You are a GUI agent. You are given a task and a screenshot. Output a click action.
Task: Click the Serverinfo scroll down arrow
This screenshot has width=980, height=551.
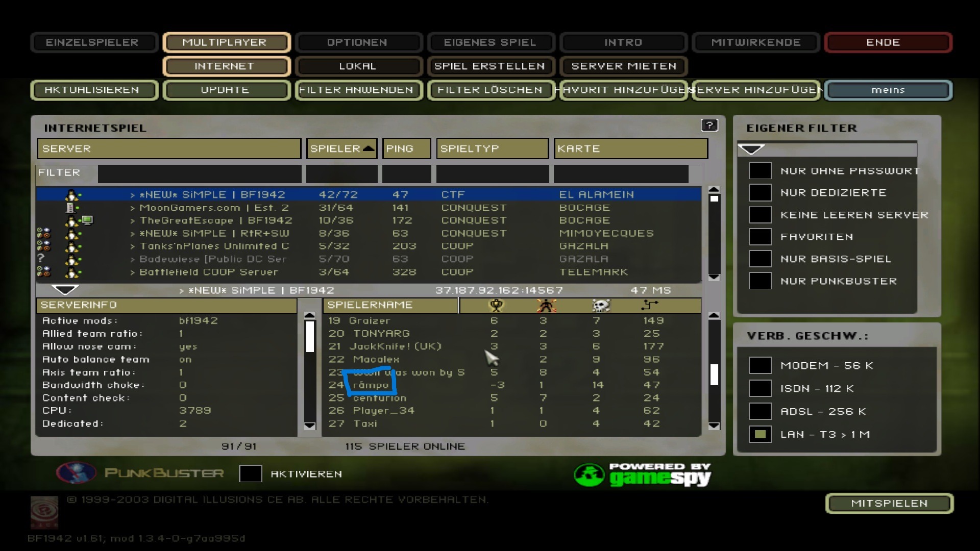pyautogui.click(x=310, y=425)
